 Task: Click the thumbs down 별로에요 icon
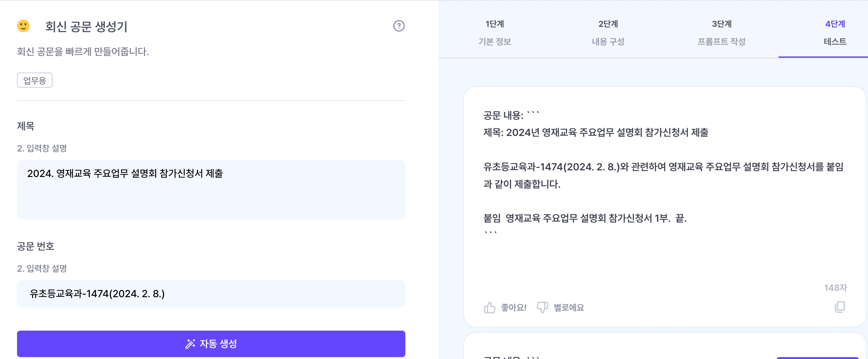pyautogui.click(x=542, y=307)
